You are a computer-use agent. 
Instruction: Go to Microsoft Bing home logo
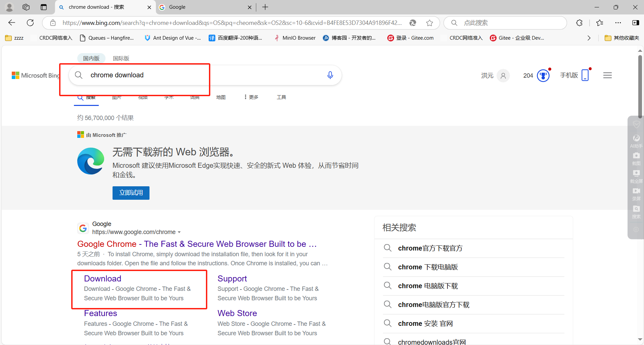point(36,75)
